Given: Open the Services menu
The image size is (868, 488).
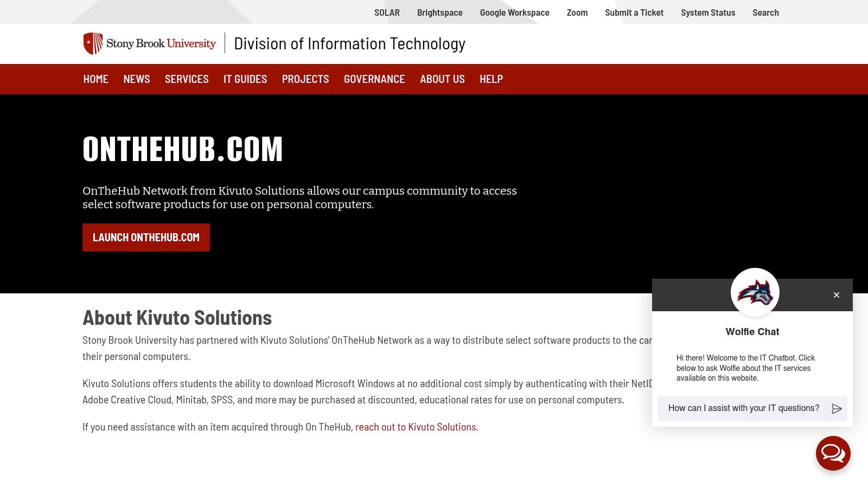Looking at the screenshot, I should 187,79.
